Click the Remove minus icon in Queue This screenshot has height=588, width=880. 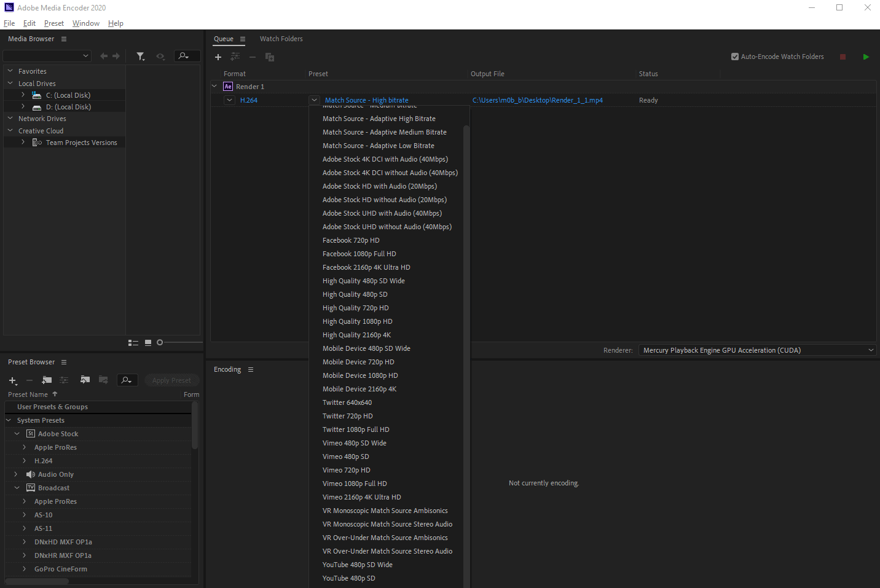tap(253, 57)
